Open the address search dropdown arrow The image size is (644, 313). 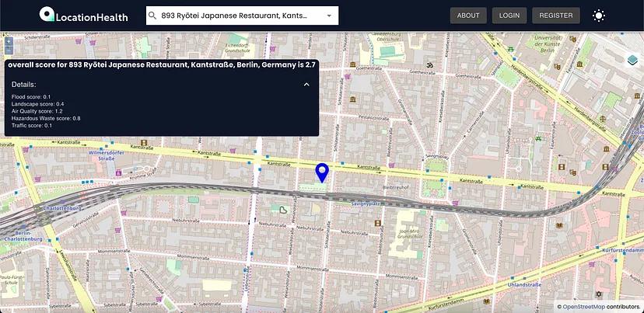point(329,16)
